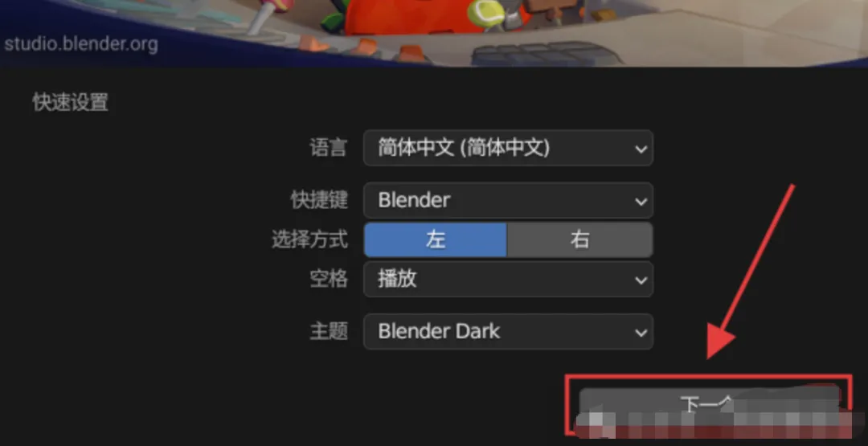Open the 主题 dropdown showing Blender Dark
This screenshot has height=446, width=868.
coord(508,331)
